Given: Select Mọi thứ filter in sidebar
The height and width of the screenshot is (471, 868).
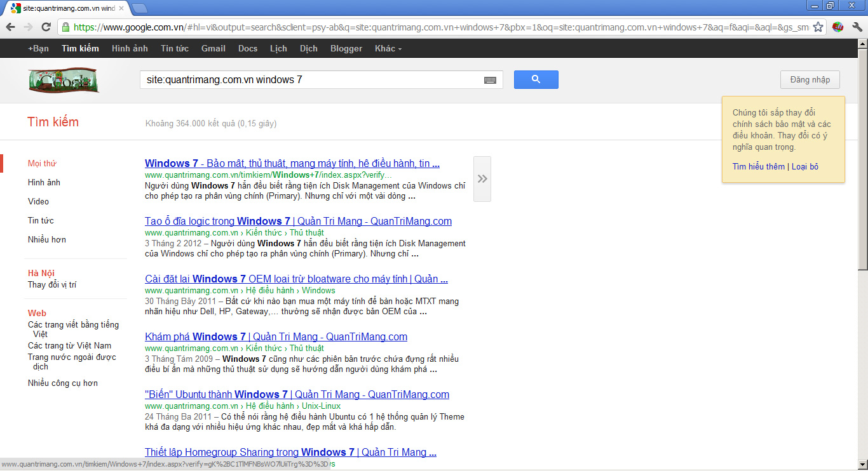Looking at the screenshot, I should point(42,163).
